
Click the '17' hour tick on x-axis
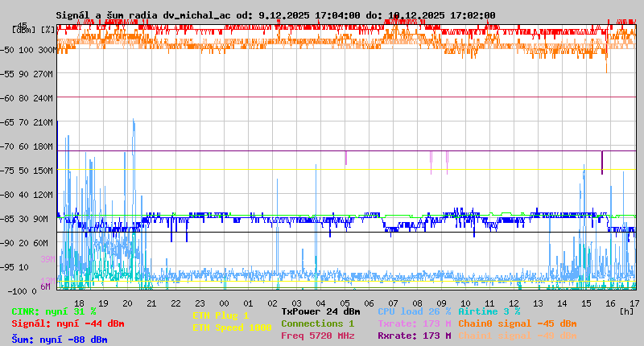pyautogui.click(x=634, y=303)
